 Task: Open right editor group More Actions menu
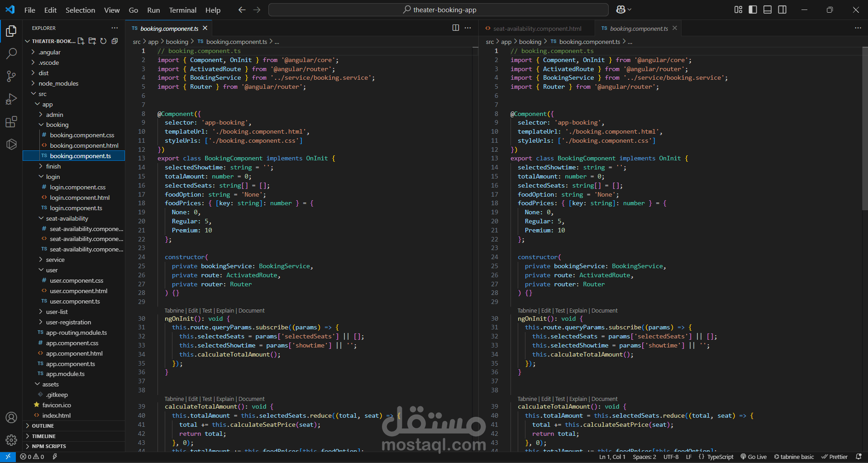pyautogui.click(x=858, y=28)
